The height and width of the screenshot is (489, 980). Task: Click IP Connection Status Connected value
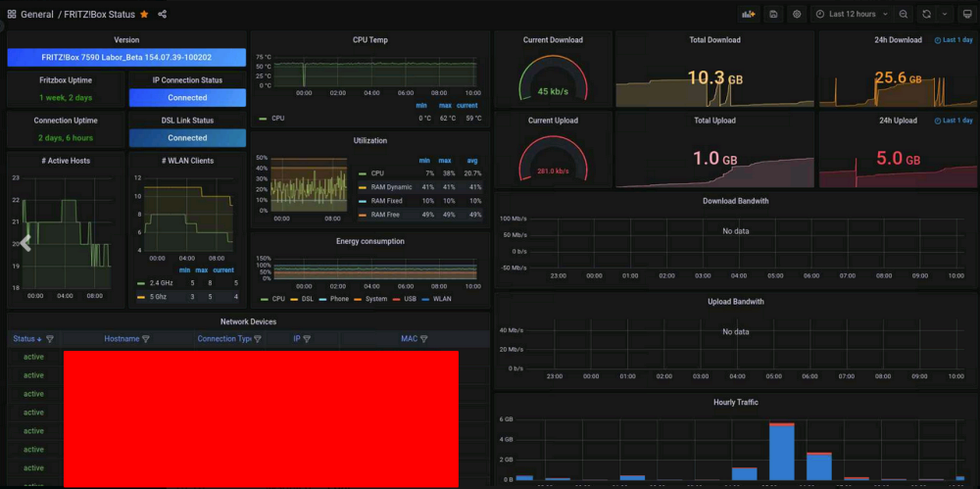tap(187, 98)
